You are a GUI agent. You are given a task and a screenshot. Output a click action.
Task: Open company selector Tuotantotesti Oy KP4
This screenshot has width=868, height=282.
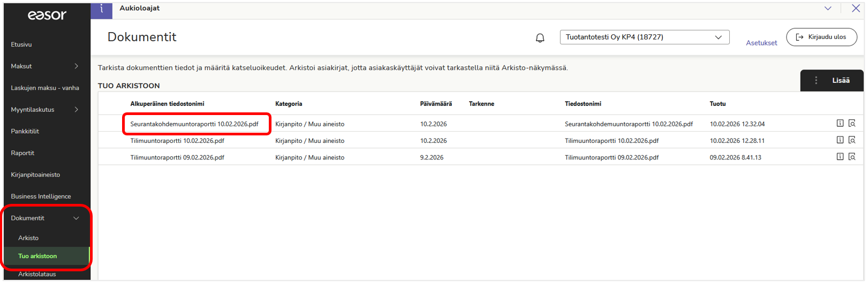point(645,37)
